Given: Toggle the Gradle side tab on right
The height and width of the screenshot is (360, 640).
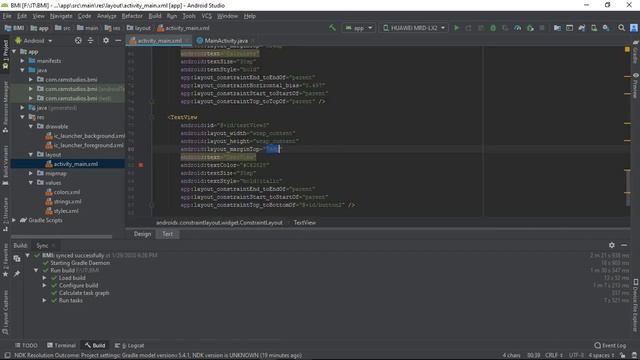Looking at the screenshot, I should [x=636, y=52].
